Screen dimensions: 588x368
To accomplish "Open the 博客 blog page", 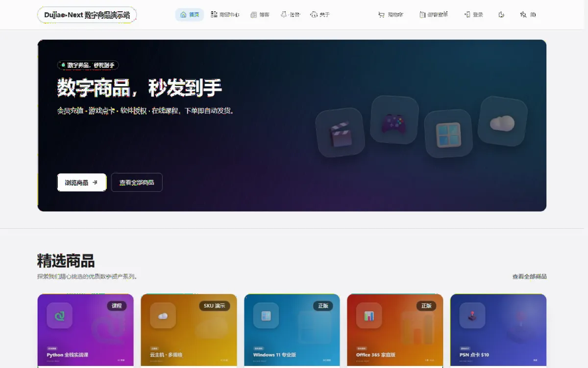I will [260, 15].
